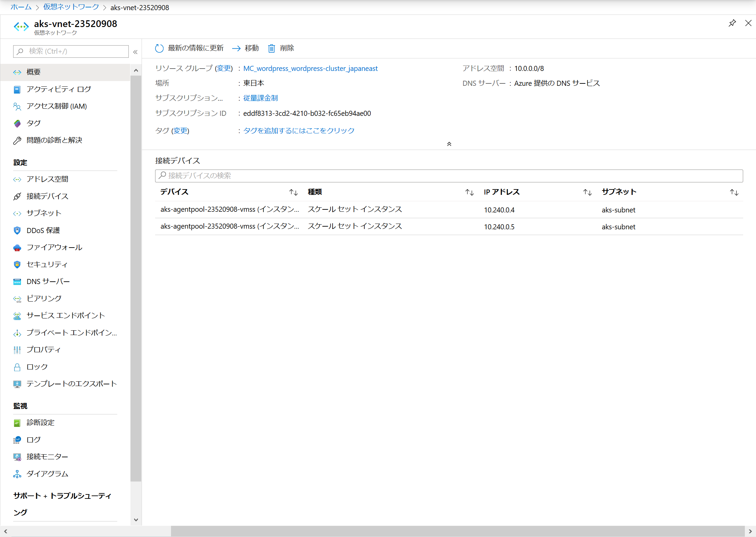This screenshot has width=756, height=537.
Task: Open アクティビティ ログ icon in sidebar
Action: click(17, 89)
